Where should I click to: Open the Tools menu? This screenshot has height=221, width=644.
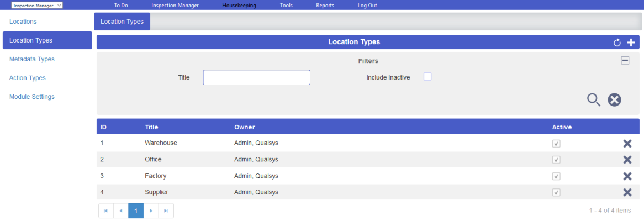286,6
